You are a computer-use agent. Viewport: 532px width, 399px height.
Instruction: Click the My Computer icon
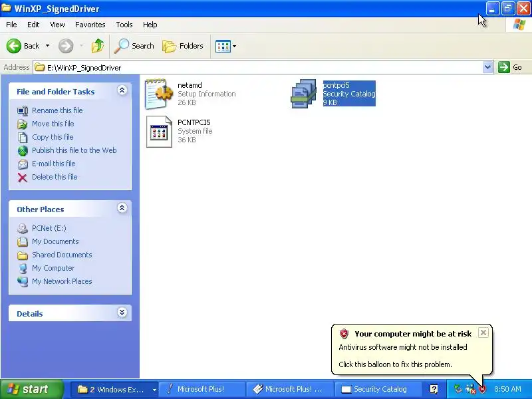[23, 269]
